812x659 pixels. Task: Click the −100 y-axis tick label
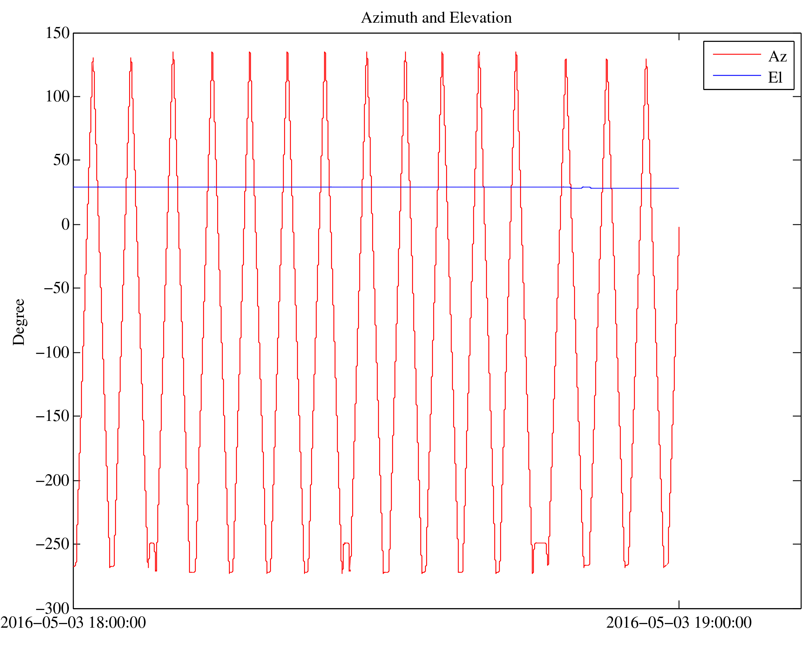click(x=52, y=352)
